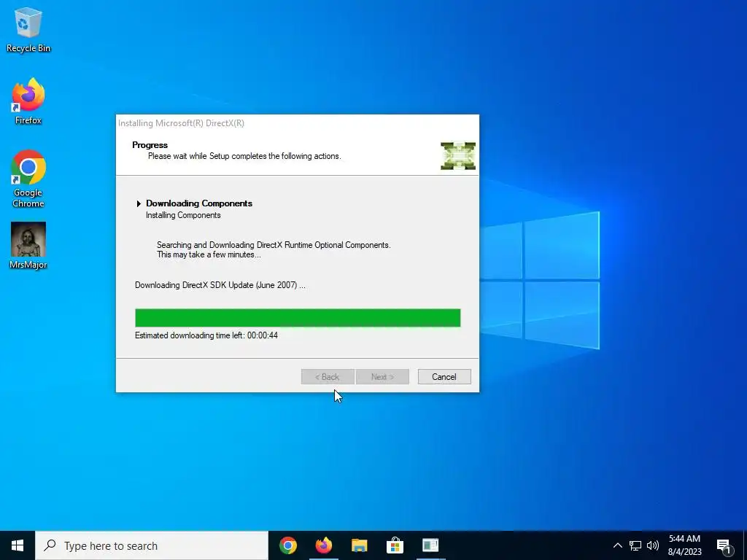
Task: Open the Recycle Bin desktop icon
Action: [x=28, y=29]
